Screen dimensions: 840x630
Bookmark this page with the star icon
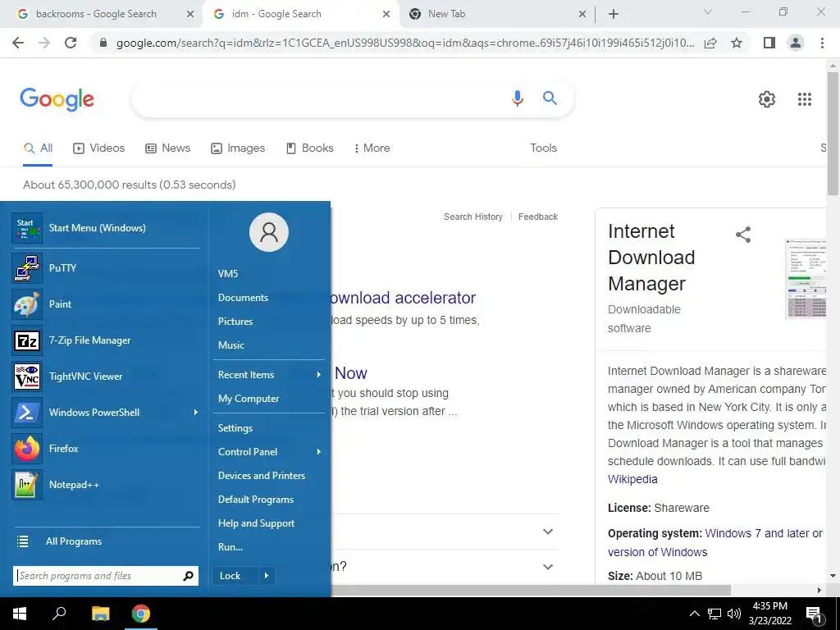(x=737, y=43)
